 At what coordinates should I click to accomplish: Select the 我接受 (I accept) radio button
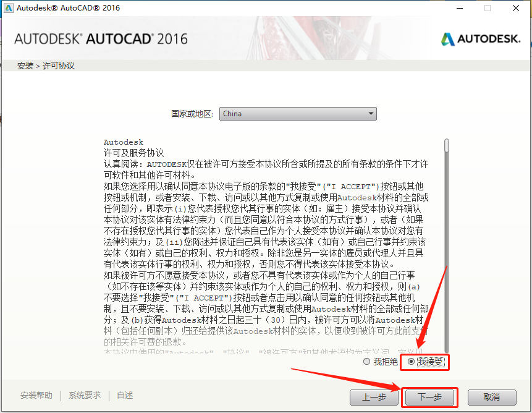[x=412, y=362]
